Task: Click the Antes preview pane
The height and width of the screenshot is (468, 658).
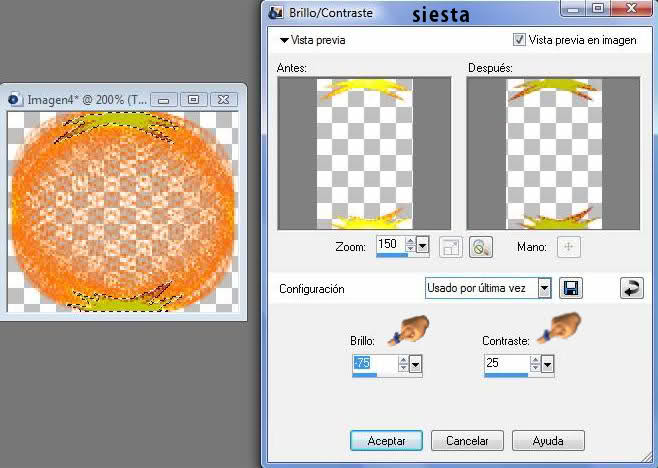Action: point(364,153)
